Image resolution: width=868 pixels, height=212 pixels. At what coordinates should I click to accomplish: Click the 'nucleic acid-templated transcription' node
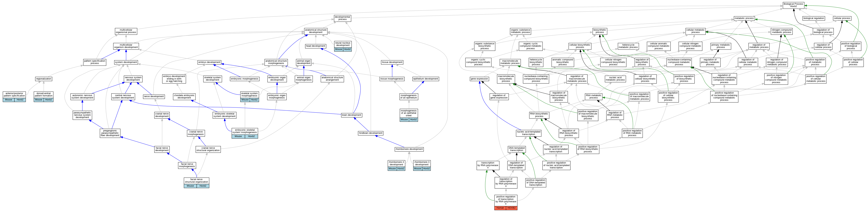point(529,133)
